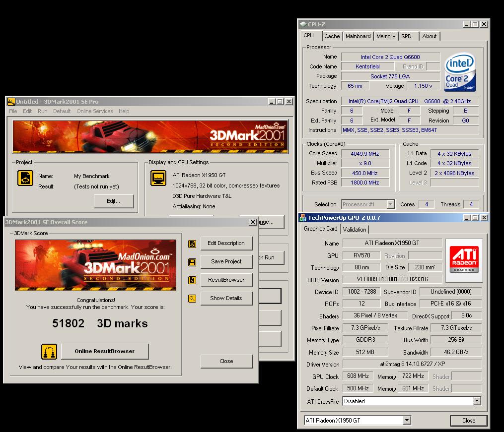Click the GPU-Z Name field ATI Radeon X1950 GT
Image resolution: width=504 pixels, height=432 pixels.
point(392,243)
